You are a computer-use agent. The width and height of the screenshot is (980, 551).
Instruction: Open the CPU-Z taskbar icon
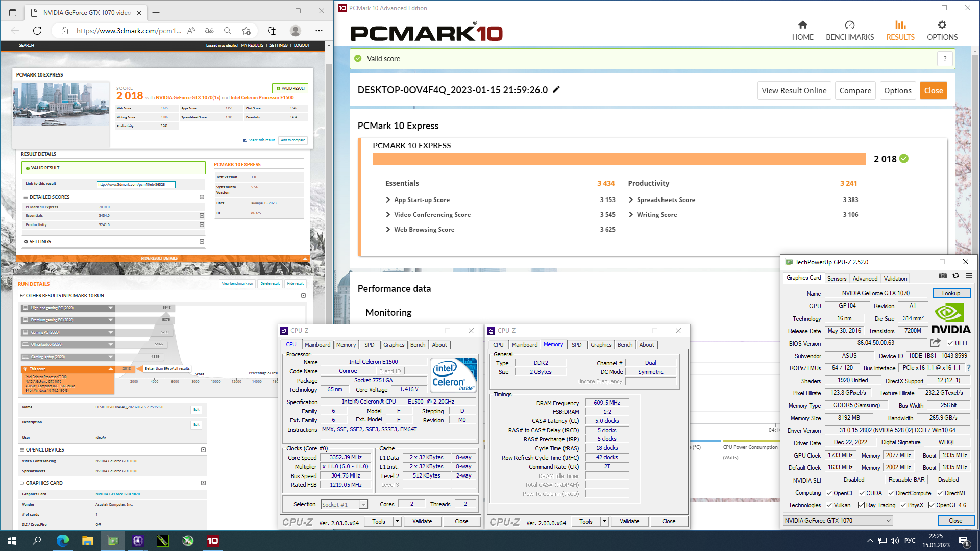click(137, 541)
